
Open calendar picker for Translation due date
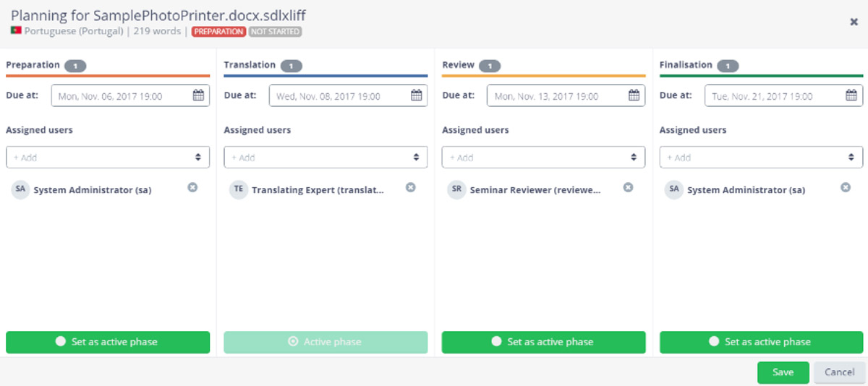[416, 95]
